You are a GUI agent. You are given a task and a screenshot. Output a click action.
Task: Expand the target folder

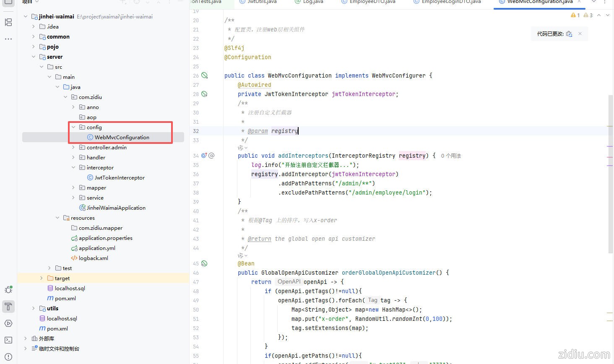pos(41,278)
